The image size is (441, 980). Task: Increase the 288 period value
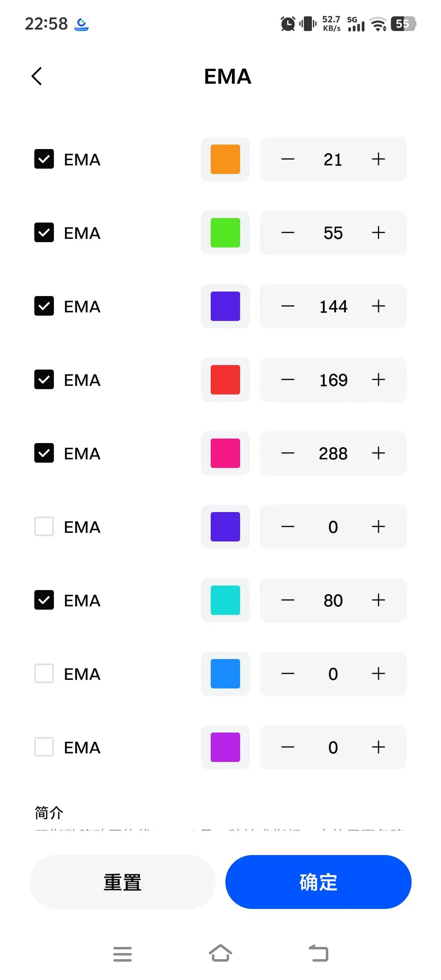[x=379, y=453]
